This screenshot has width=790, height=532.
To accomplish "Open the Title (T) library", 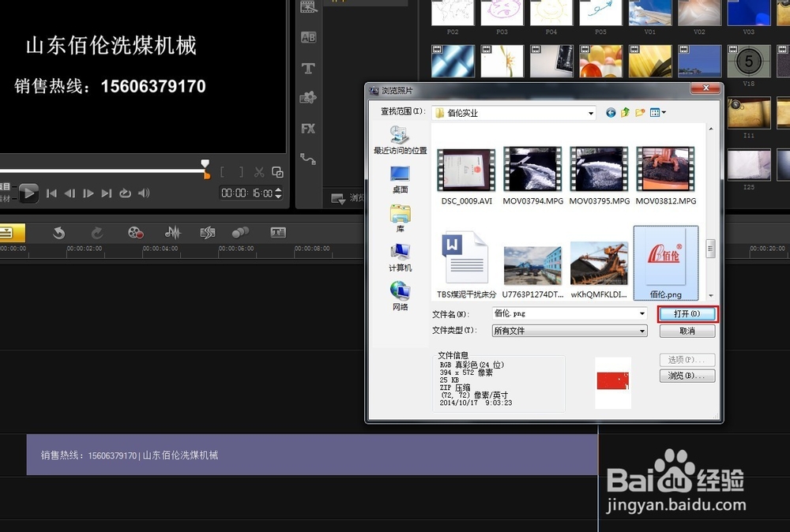I will click(x=308, y=68).
